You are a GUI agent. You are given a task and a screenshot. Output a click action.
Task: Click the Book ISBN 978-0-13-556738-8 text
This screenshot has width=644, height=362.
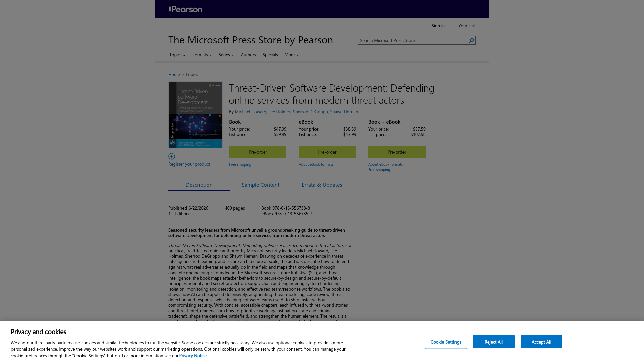tap(286, 208)
